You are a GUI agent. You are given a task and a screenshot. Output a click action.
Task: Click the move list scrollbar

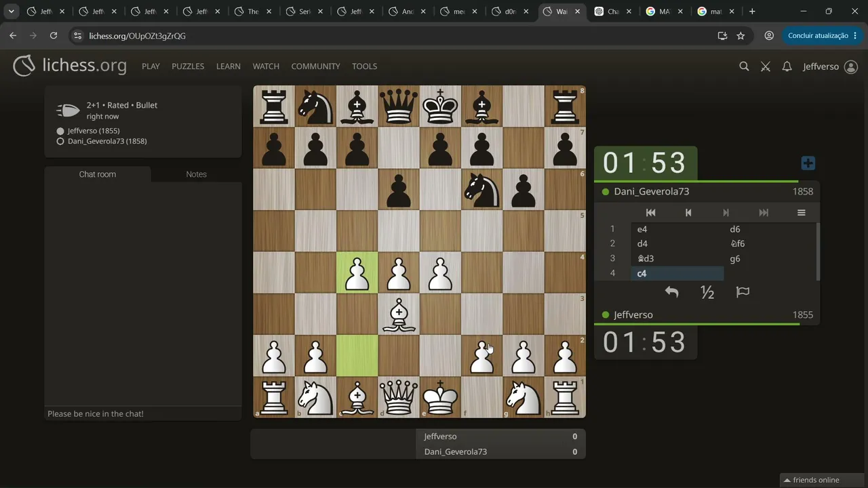[x=818, y=251]
